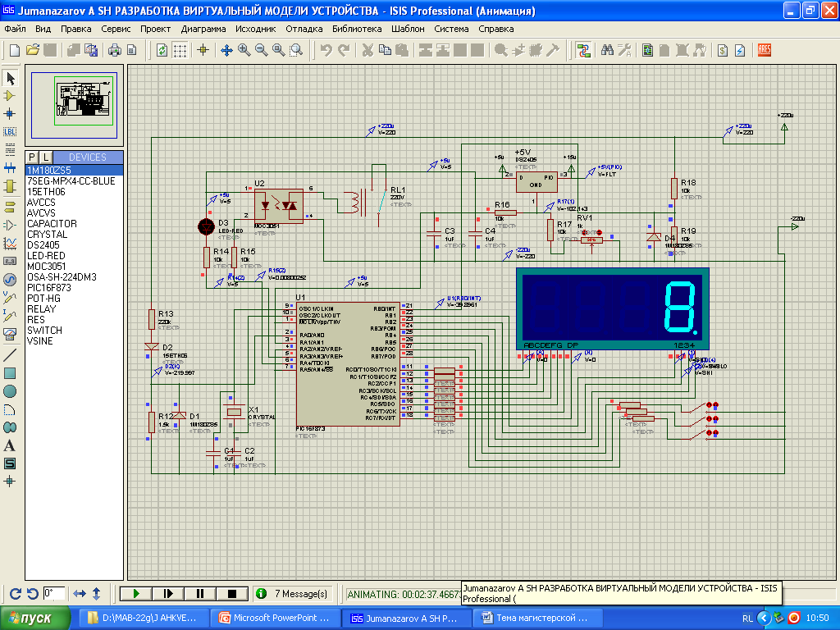The height and width of the screenshot is (630, 840).
Task: Open the Отладка menu
Action: (x=304, y=29)
